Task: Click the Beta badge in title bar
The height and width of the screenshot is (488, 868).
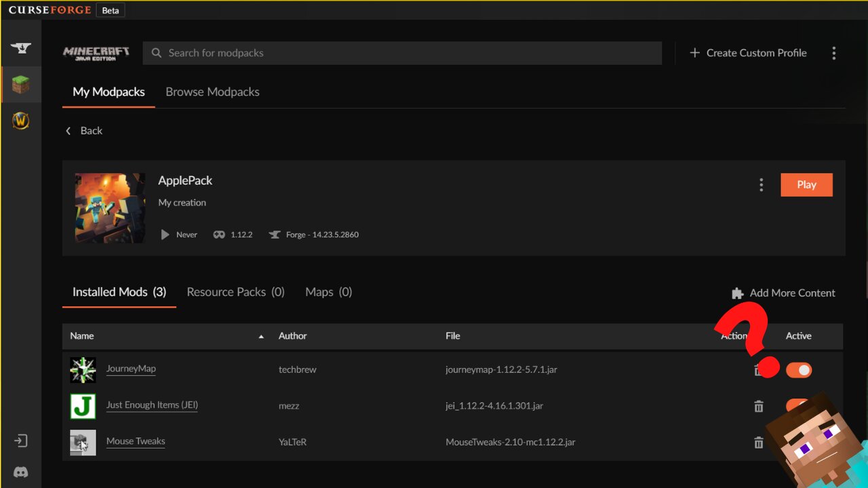Action: click(110, 10)
